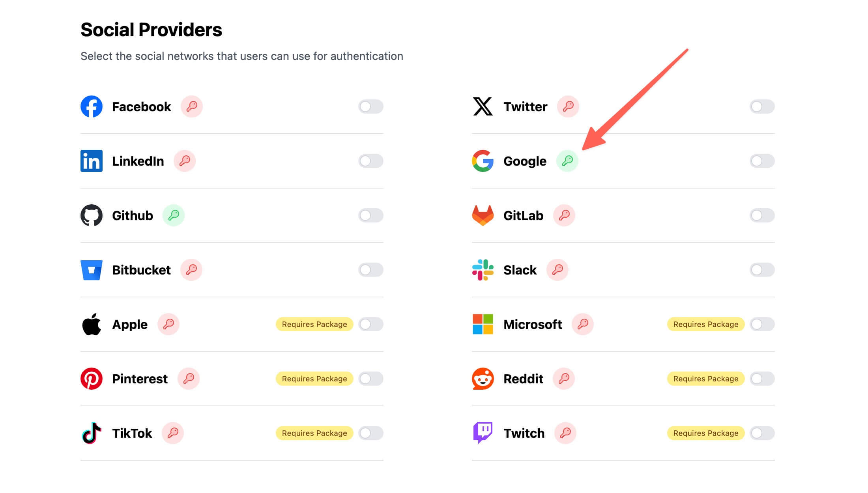Open the Bitbucket key icon
Screen dimensions: 868x493
(191, 270)
